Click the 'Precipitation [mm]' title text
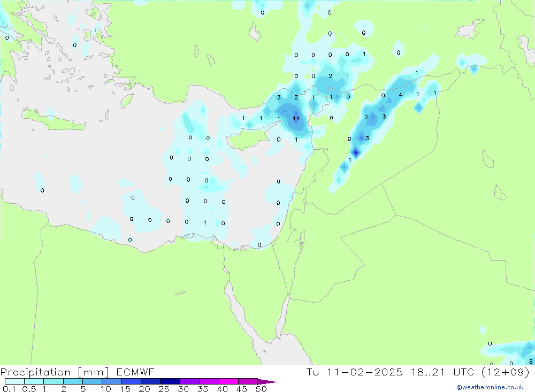This screenshot has height=392, width=535. [x=55, y=372]
